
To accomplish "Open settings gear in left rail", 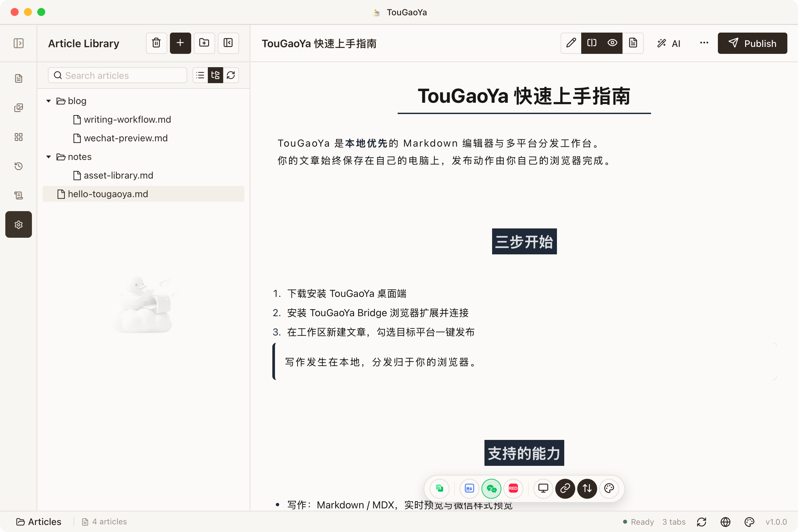I will pos(19,225).
